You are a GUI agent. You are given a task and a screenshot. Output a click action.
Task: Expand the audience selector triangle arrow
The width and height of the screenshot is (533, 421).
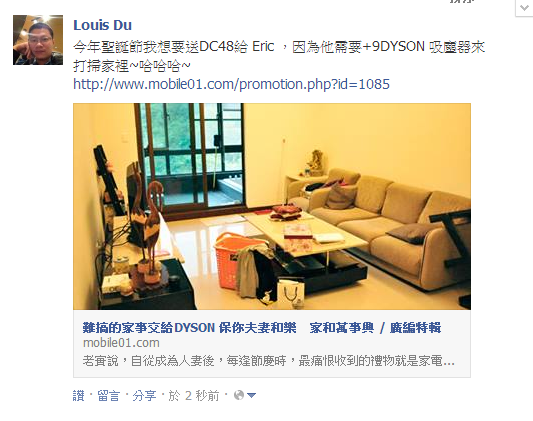coord(252,396)
